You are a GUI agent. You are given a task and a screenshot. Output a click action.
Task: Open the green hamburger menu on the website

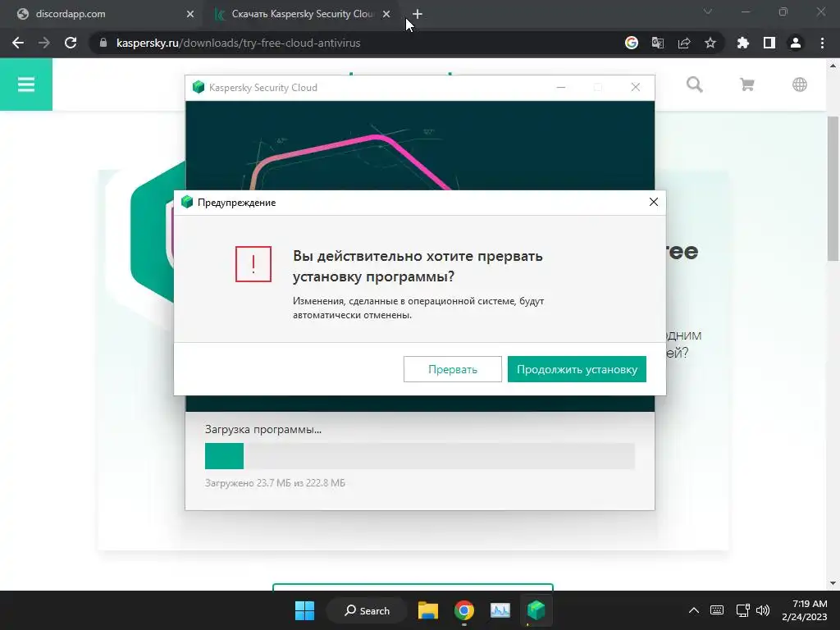coord(26,84)
